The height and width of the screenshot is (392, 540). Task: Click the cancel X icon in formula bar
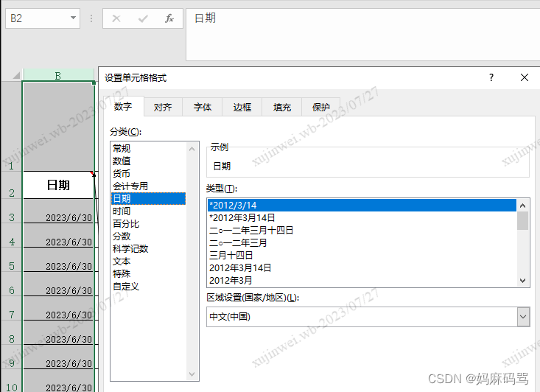tap(116, 18)
